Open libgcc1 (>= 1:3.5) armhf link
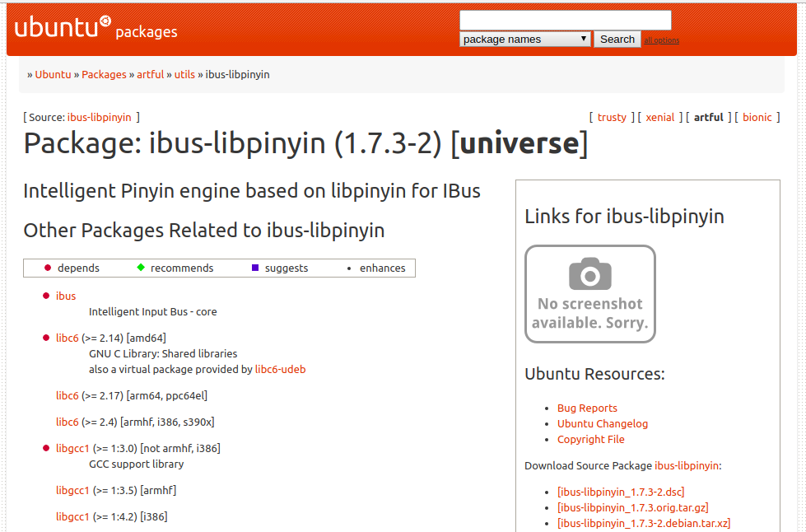This screenshot has width=806, height=532. [72, 490]
